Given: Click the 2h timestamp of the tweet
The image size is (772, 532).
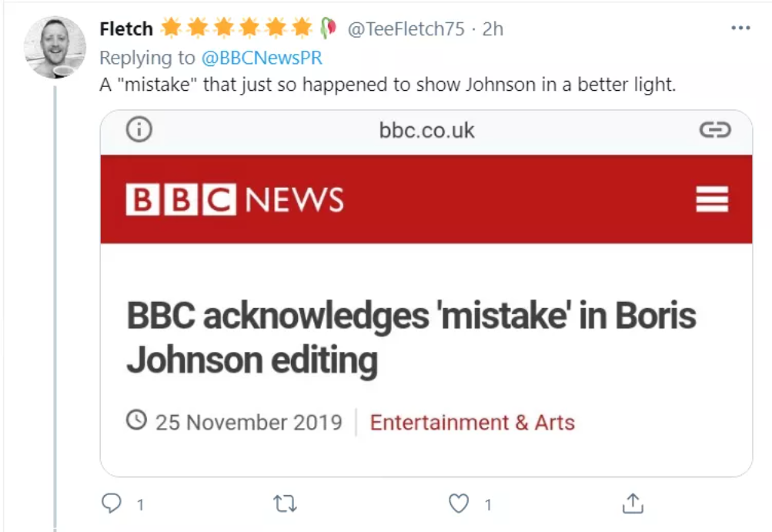Looking at the screenshot, I should [493, 29].
